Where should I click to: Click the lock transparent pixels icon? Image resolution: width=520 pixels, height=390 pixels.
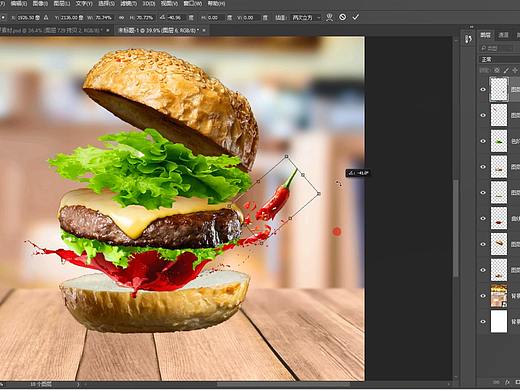496,70
